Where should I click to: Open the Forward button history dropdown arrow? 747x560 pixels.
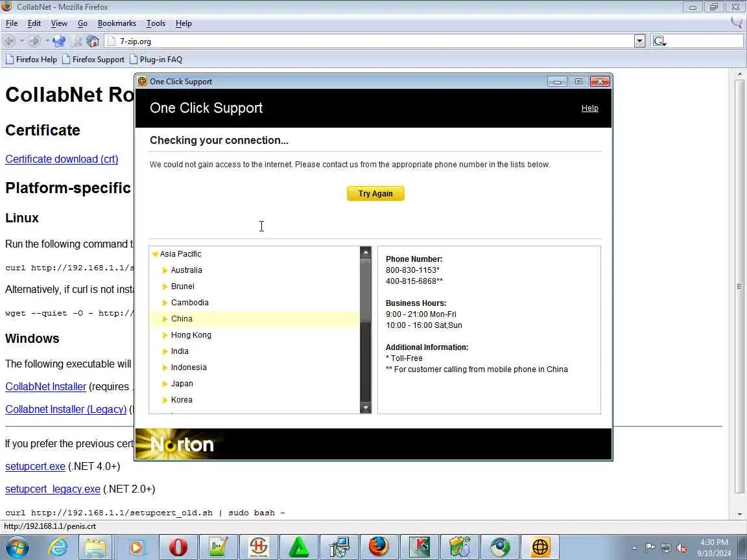point(47,41)
